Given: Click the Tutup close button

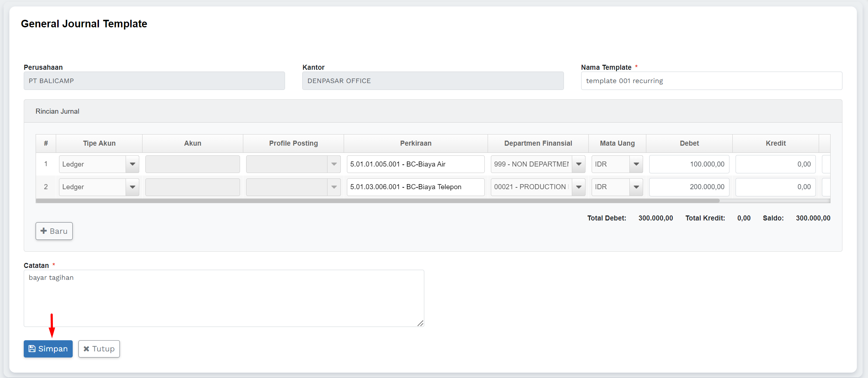Looking at the screenshot, I should pos(99,349).
